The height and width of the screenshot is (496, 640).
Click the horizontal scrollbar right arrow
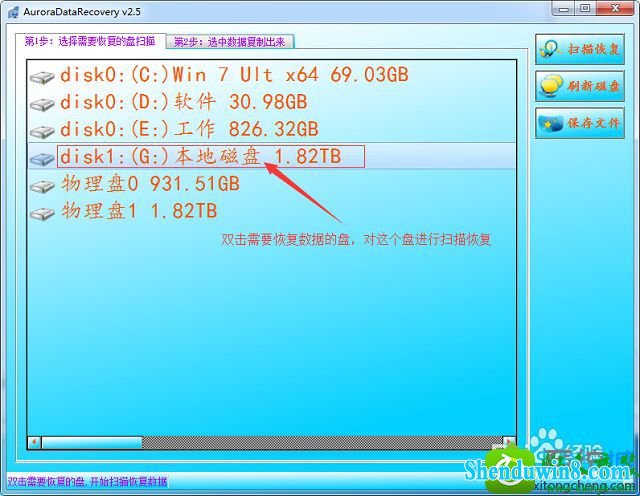509,443
